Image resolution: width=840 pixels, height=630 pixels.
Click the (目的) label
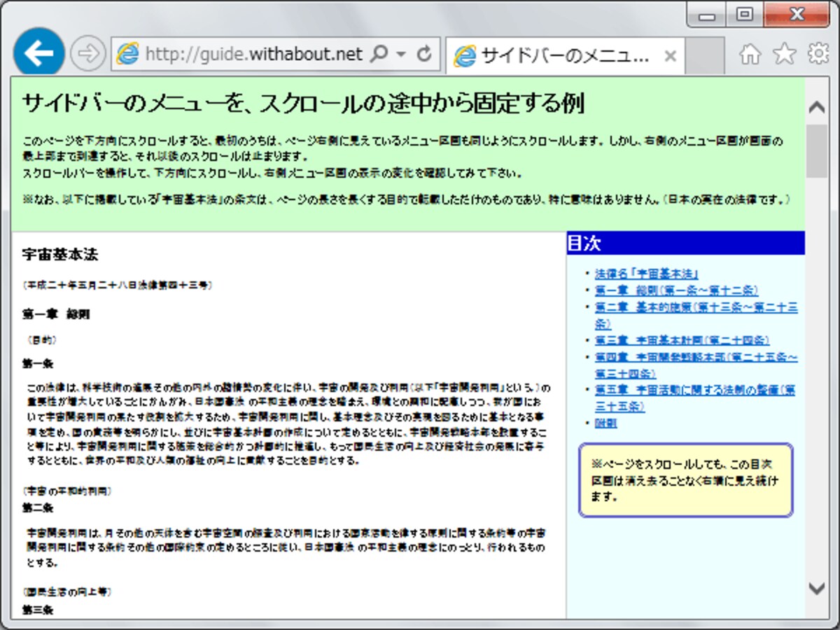coord(41,339)
